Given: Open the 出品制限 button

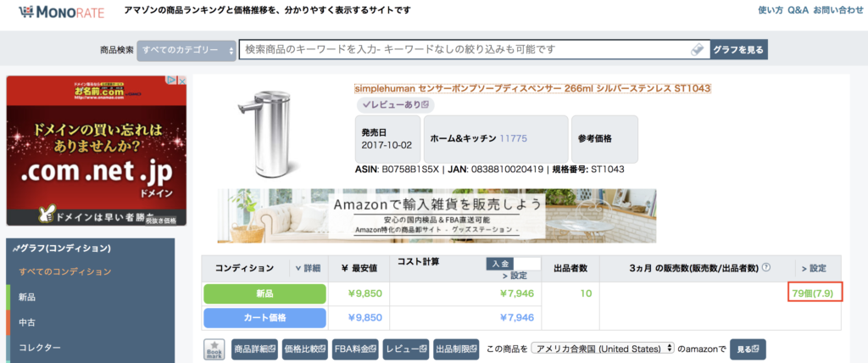Looking at the screenshot, I should tap(456, 349).
